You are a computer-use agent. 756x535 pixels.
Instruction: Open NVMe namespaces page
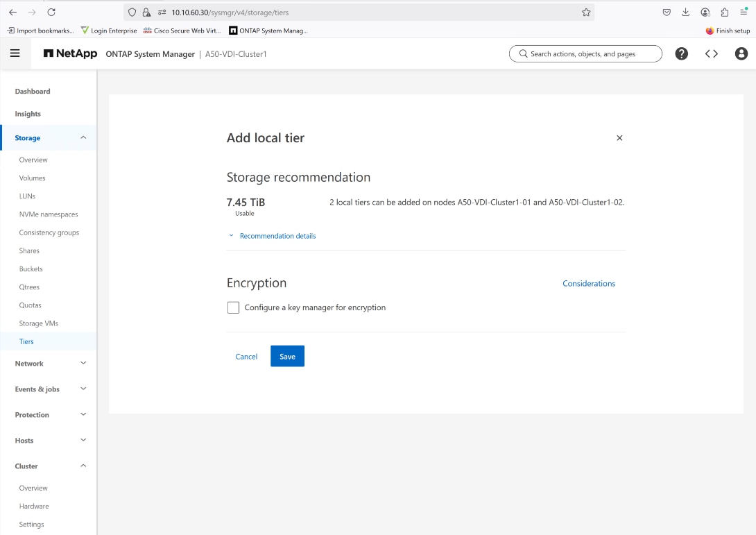[49, 214]
